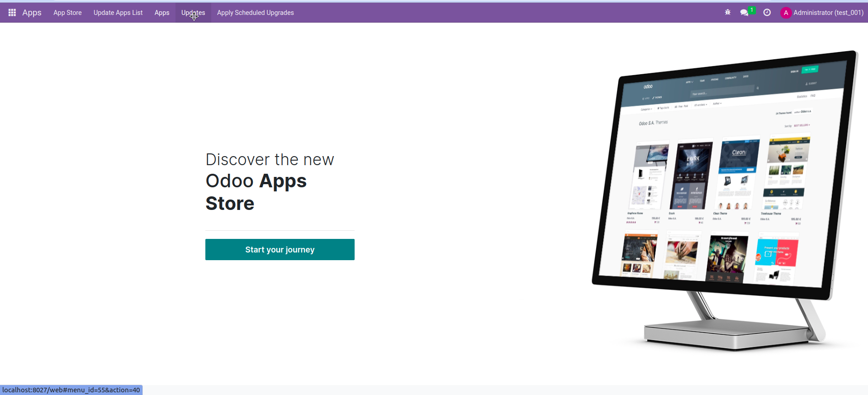Open the activities clock icon
868x395 pixels.
point(767,13)
